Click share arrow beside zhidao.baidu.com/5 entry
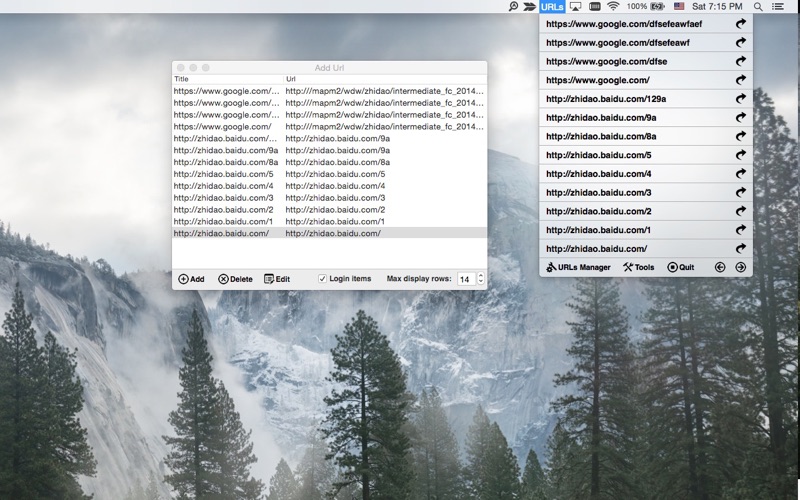 click(740, 155)
